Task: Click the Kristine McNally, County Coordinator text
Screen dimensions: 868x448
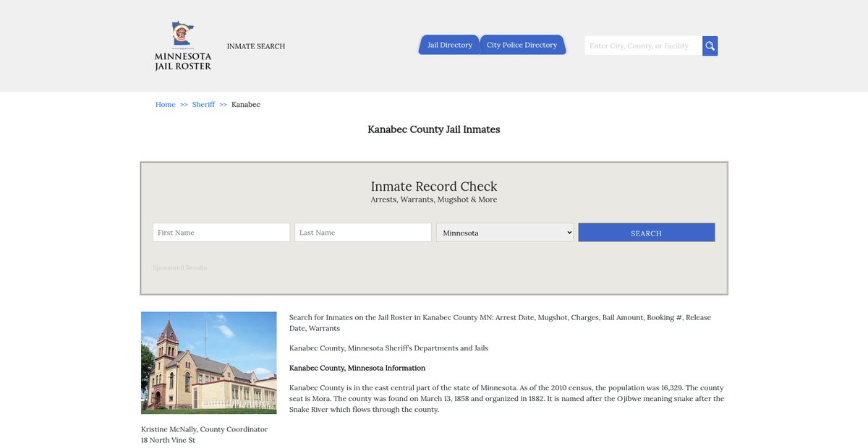Action: [x=204, y=429]
